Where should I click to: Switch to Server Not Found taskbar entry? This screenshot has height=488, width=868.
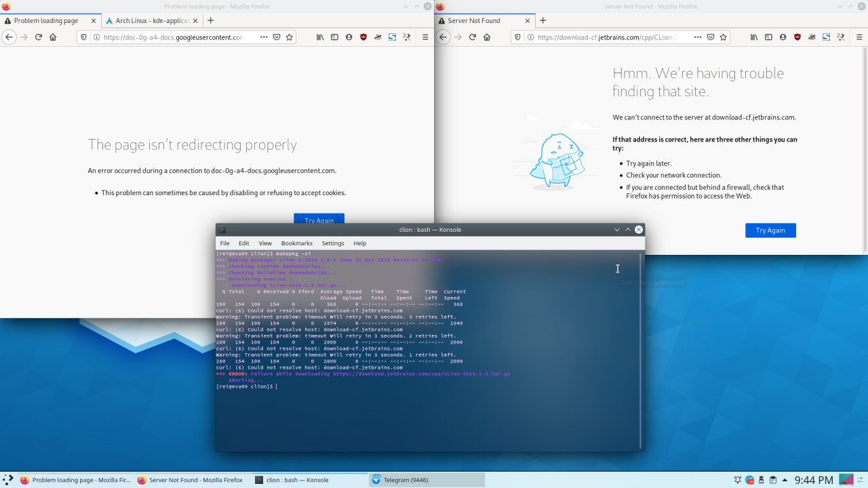192,480
